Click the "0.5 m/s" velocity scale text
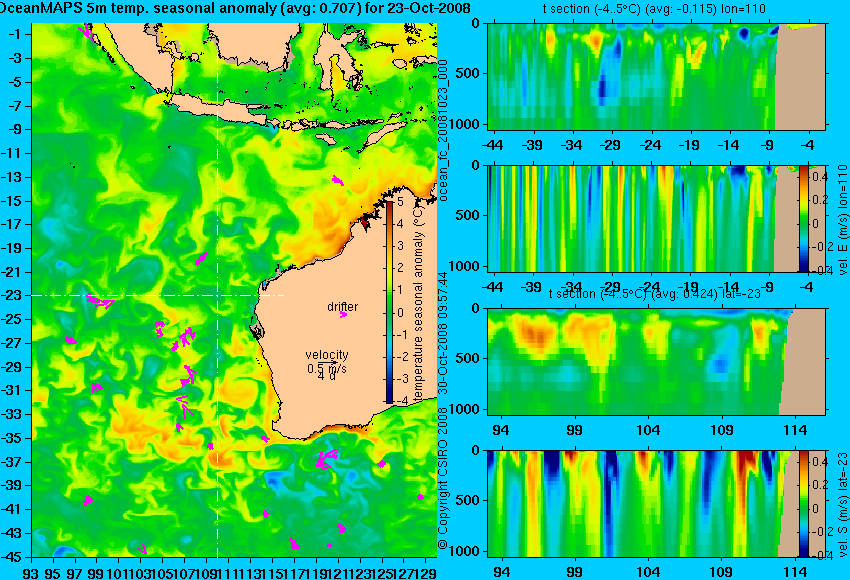 pyautogui.click(x=327, y=369)
